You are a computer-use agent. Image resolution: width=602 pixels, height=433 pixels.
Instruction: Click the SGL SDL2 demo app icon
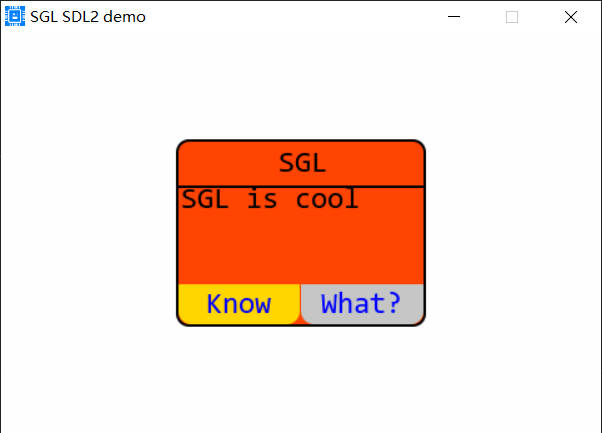(15, 16)
